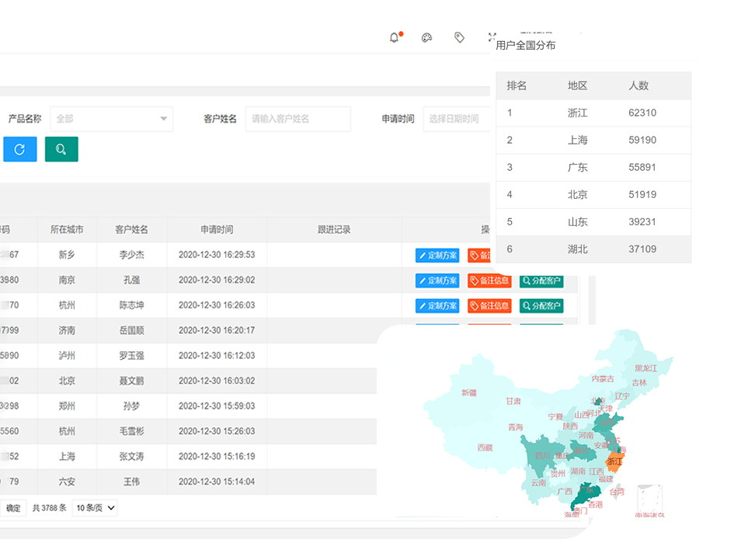Click the 客户姓名 input field
This screenshot has height=560, width=748.
297,119
